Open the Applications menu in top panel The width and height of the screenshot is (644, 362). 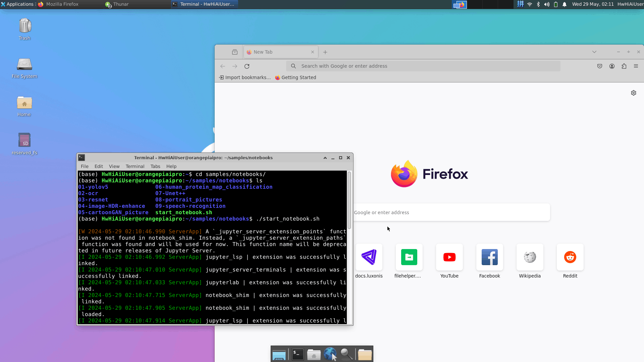(x=17, y=4)
